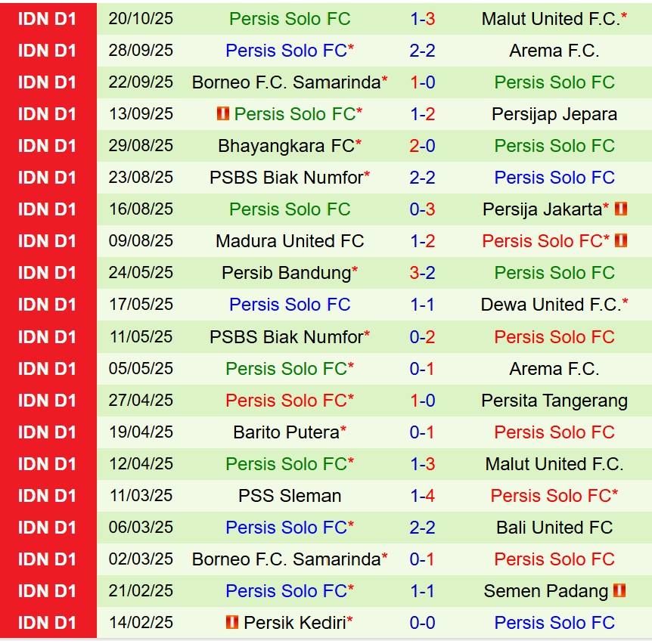Screen dimensions: 652x644
Task: Click red card icon beside Semen Padang
Action: point(619,591)
